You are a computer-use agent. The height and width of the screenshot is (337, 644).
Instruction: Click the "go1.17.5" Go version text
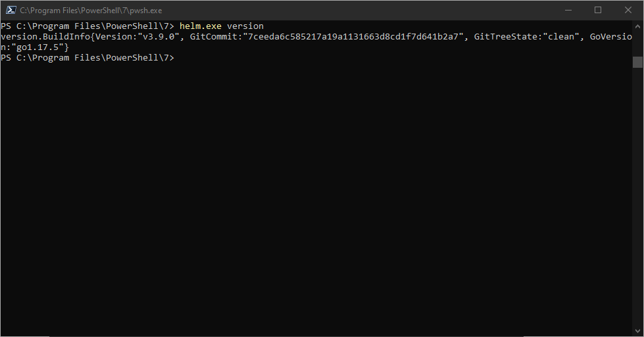(x=37, y=47)
